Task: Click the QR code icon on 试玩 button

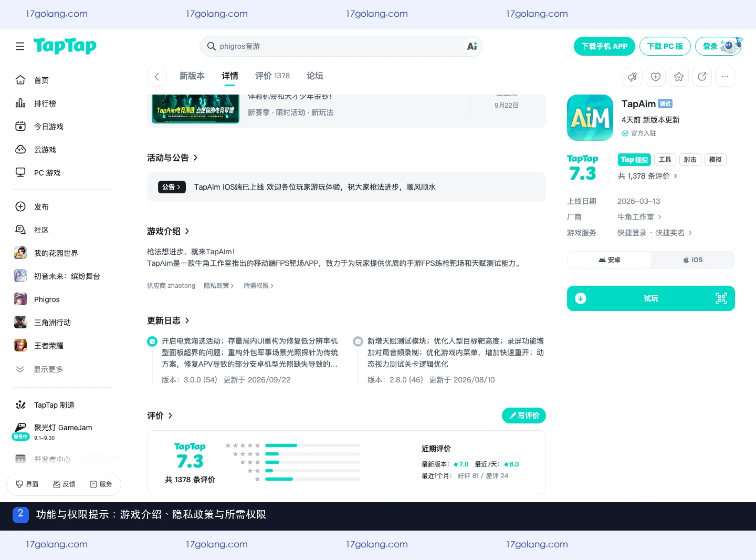Action: [721, 298]
